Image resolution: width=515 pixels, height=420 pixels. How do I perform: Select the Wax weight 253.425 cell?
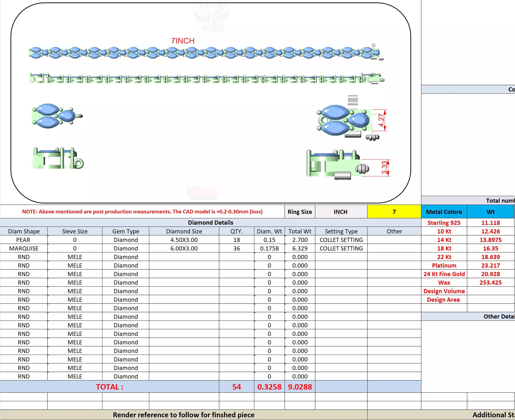[490, 282]
